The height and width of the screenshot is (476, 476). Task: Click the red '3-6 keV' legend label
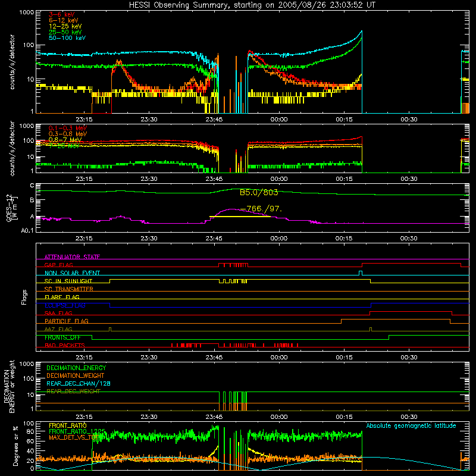[61, 14]
